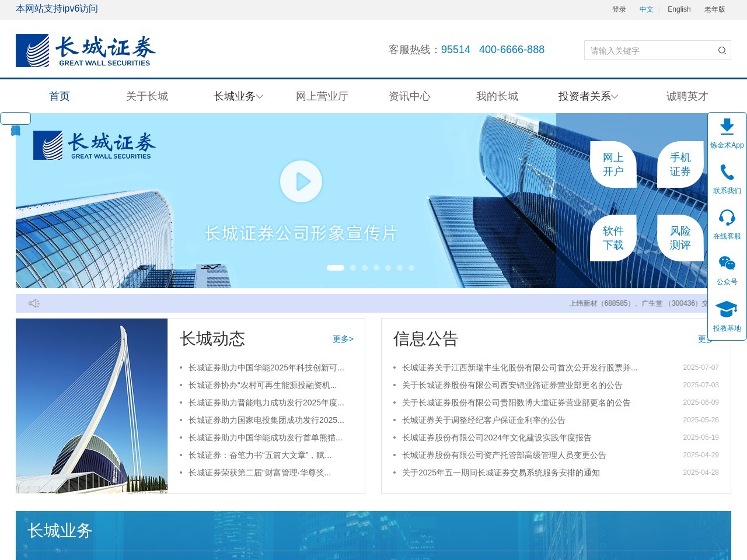
Task: Click the 炼金术App download icon
Action: click(727, 127)
